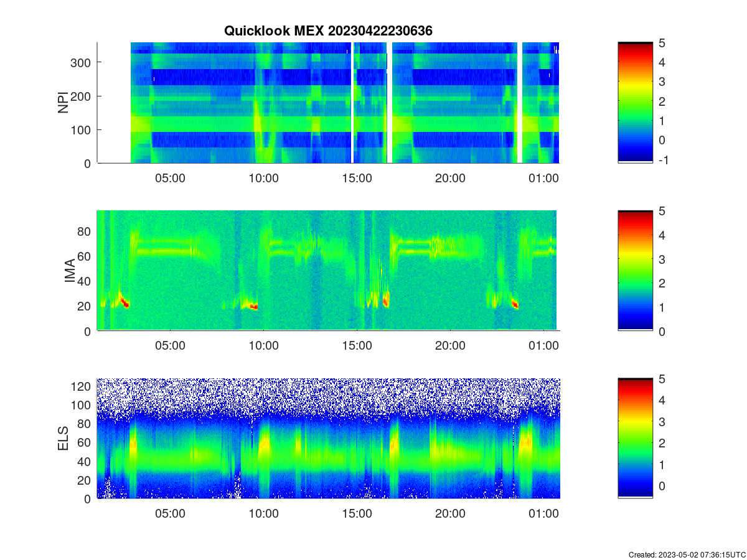Click the "40" tick on the IMA axis

[85, 281]
